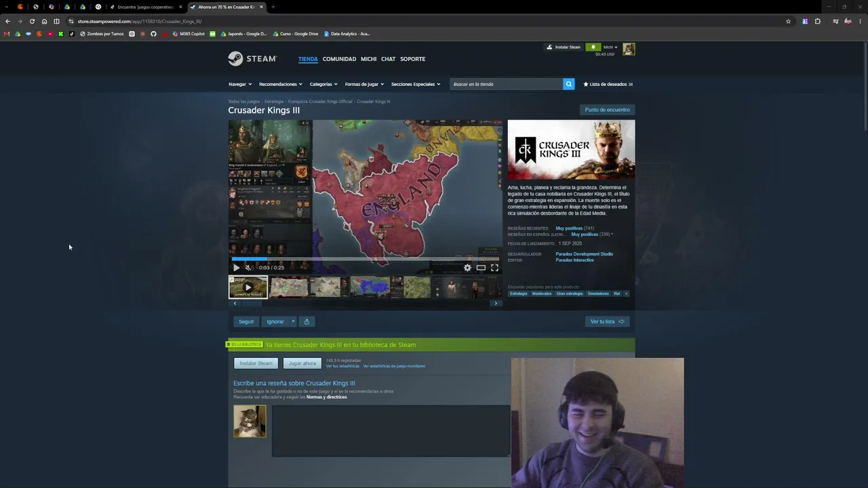
Task: Click the Ignorar button
Action: (275, 321)
